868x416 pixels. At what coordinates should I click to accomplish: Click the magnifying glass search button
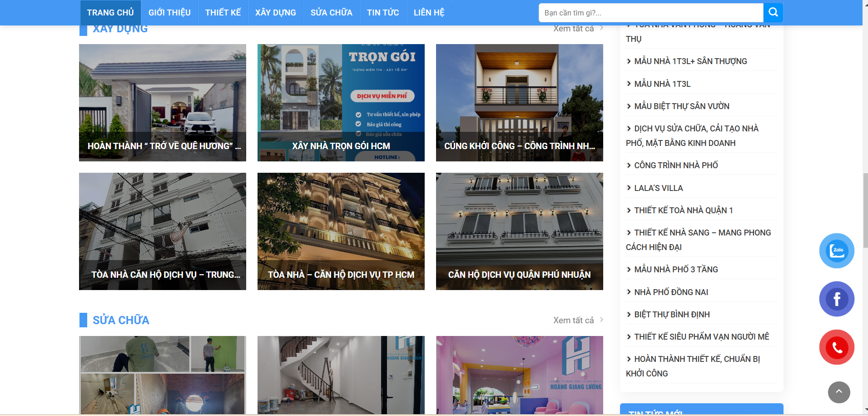(773, 13)
